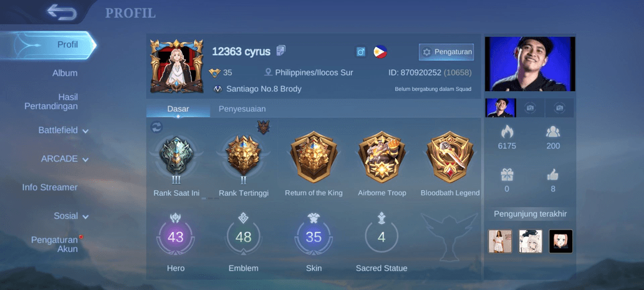Open Pengaturan Akun in the sidebar

(x=55, y=244)
